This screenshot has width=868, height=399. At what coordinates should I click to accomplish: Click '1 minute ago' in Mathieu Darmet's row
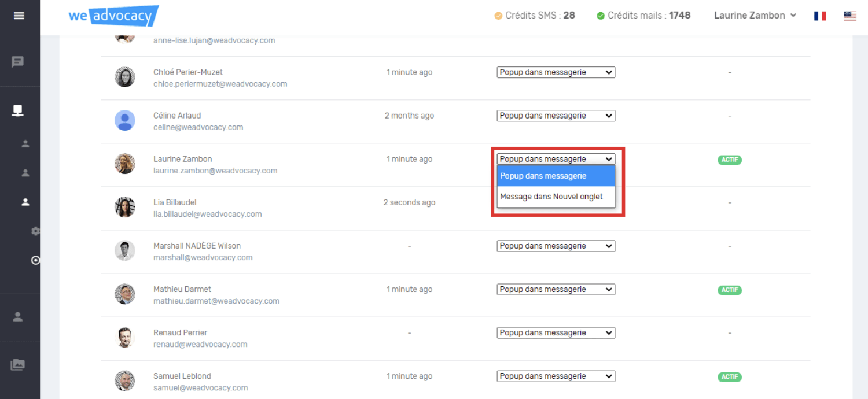click(409, 289)
